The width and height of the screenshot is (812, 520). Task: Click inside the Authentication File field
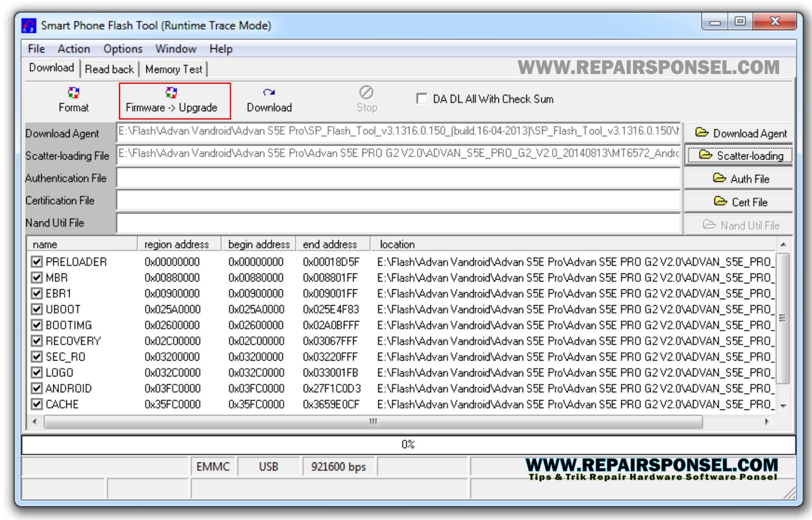pyautogui.click(x=384, y=179)
